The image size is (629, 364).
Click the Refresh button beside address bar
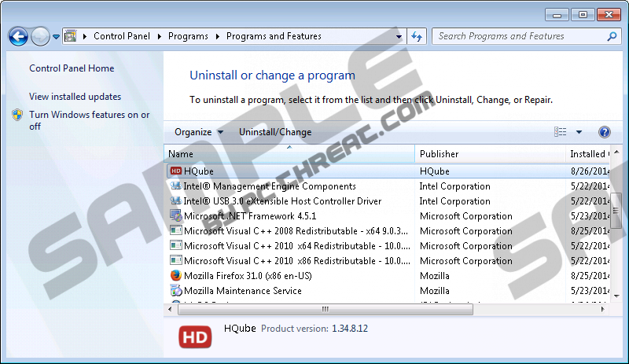point(417,36)
